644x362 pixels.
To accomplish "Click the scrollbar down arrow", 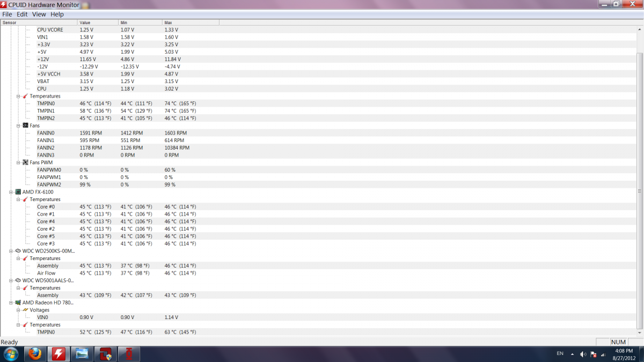I will pos(639,333).
